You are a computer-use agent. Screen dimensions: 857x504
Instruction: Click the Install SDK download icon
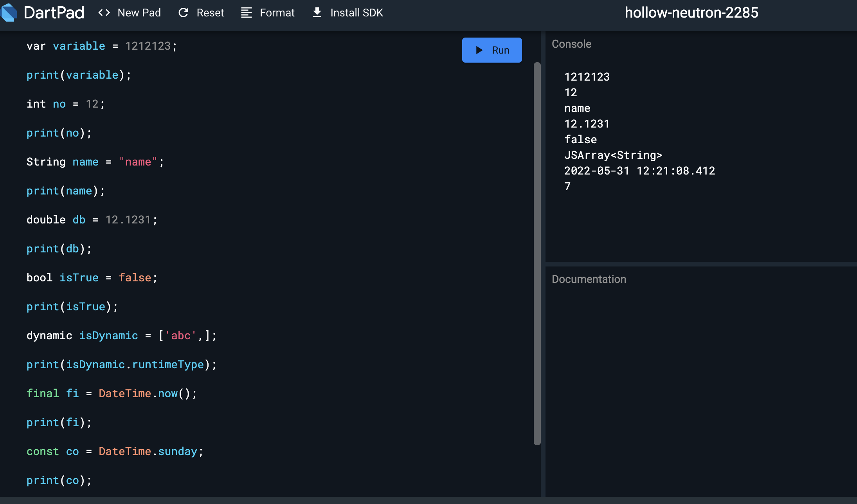317,13
